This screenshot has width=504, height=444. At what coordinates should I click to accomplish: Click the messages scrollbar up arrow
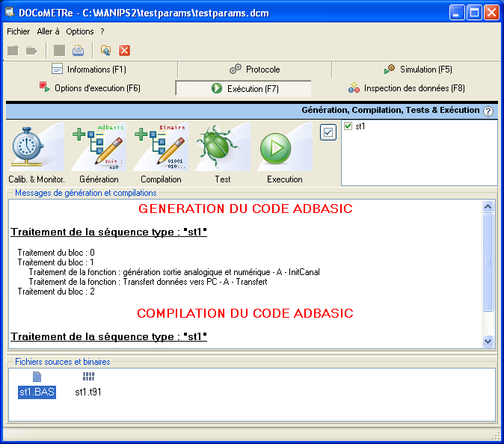coord(488,206)
